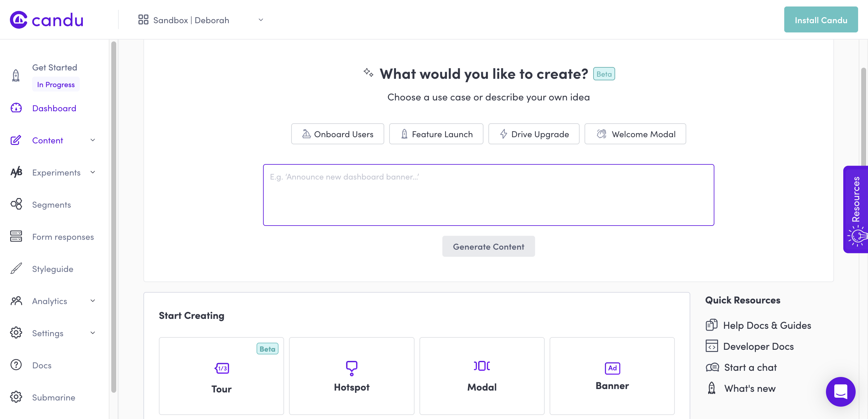
Task: Click inside the idea description text box
Action: (488, 195)
